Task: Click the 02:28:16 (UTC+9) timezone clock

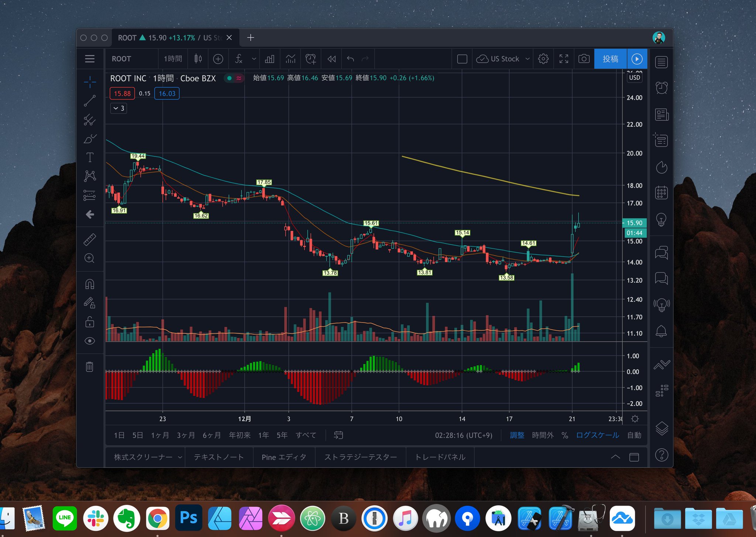Action: [464, 435]
